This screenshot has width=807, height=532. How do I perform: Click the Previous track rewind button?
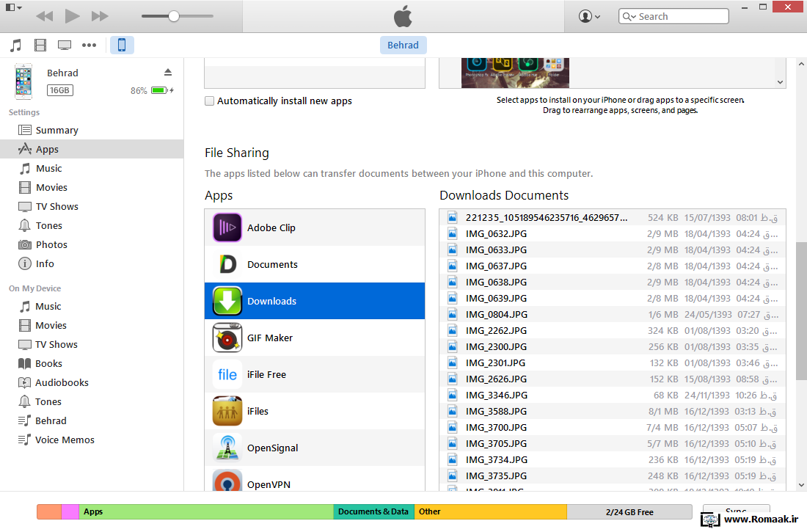point(45,16)
